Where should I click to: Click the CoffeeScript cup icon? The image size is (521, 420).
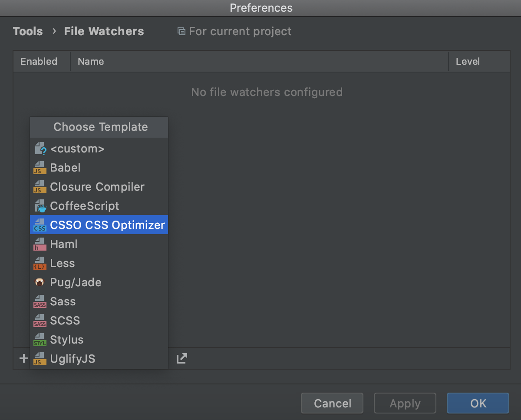(x=40, y=205)
